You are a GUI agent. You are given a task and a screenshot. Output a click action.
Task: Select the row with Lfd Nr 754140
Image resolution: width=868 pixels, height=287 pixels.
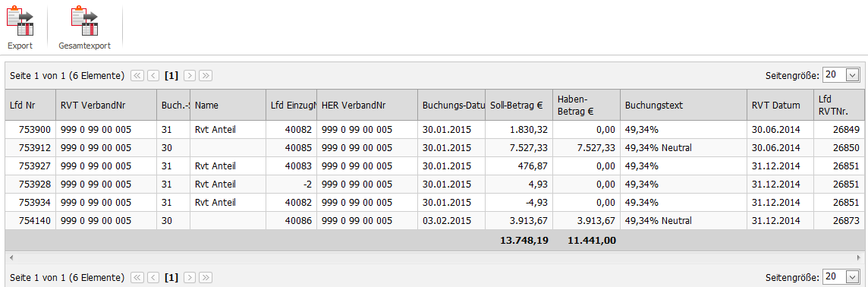[433, 220]
